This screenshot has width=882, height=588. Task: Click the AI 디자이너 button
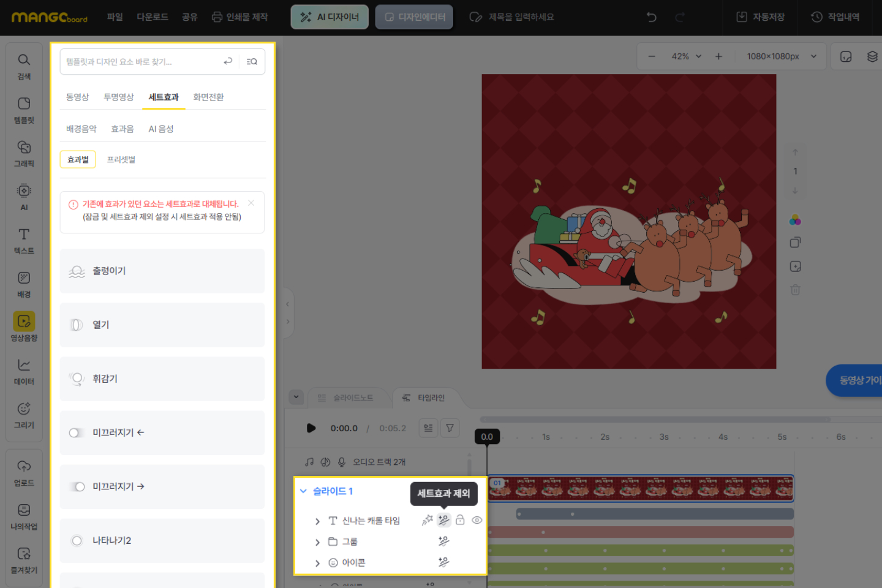click(330, 17)
